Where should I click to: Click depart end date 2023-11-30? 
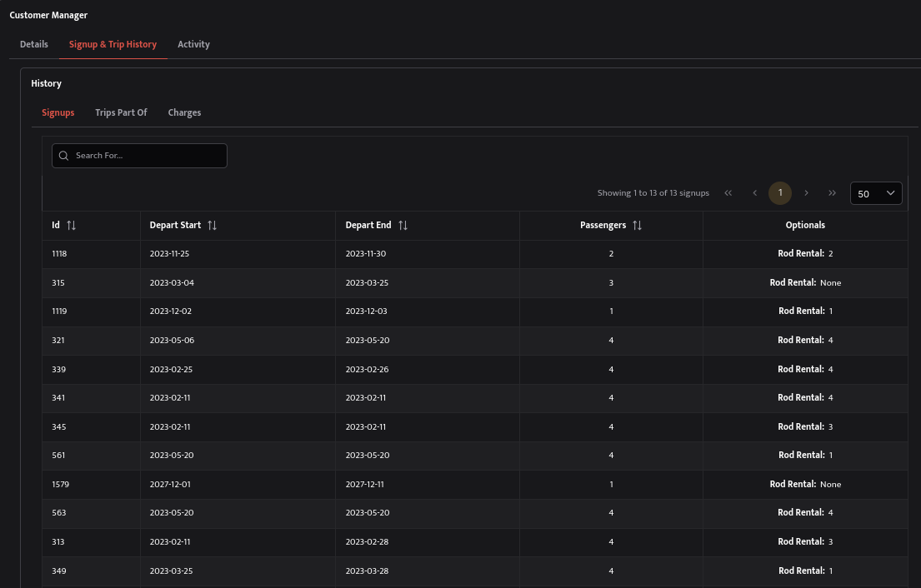[365, 254]
